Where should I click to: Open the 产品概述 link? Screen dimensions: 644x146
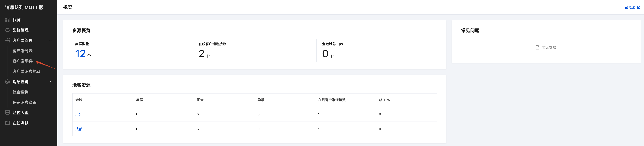click(628, 7)
